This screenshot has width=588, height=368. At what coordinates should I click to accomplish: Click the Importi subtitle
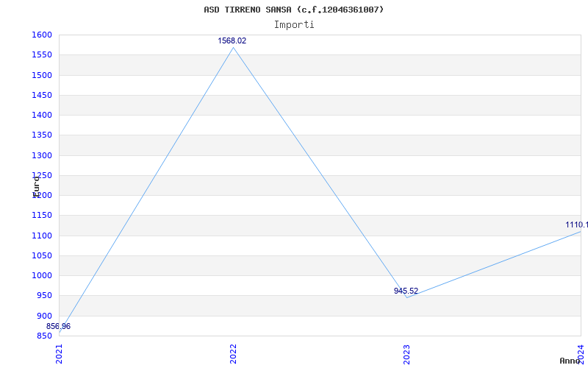294,25
